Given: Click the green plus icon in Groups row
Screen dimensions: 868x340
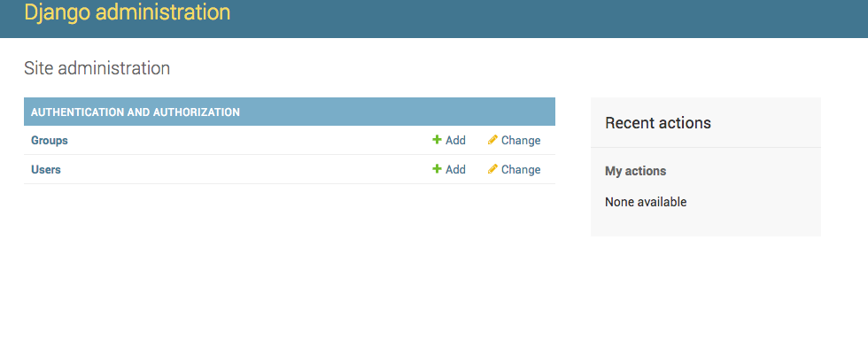Looking at the screenshot, I should [x=437, y=140].
